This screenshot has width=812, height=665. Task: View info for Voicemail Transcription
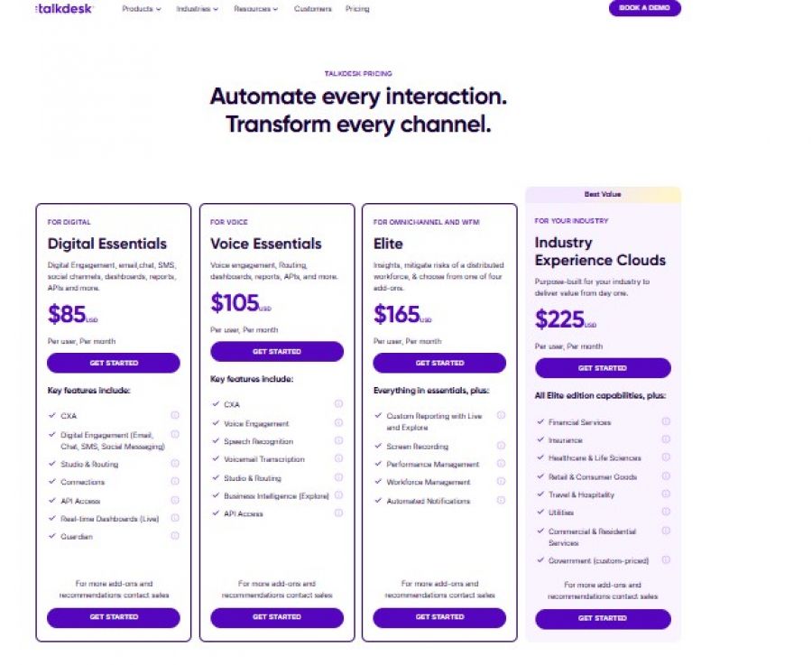click(x=337, y=458)
